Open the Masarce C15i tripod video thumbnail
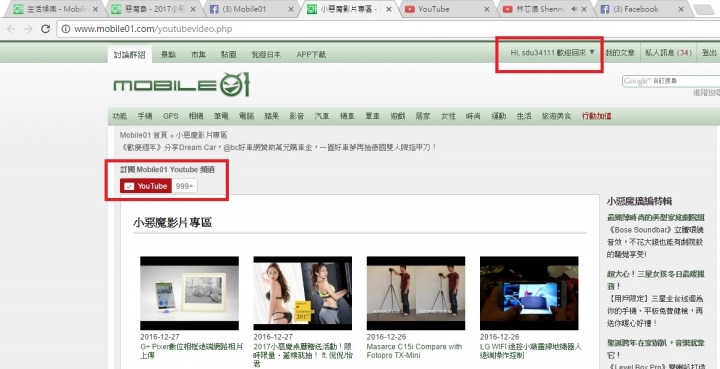The image size is (720, 369). pyautogui.click(x=416, y=293)
